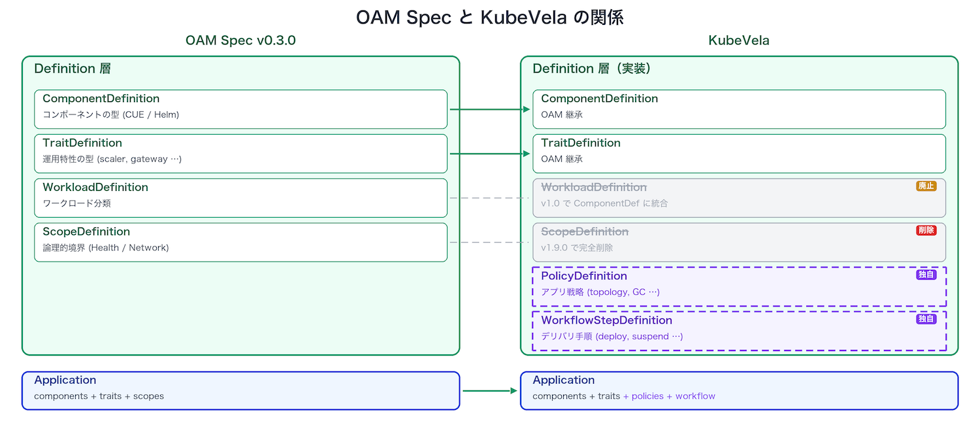Click the purple 独自 badge on PolicyDefinition
Screen dimensions: 980x423
point(926,275)
